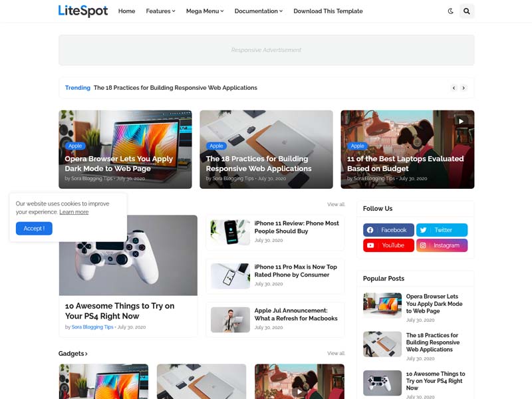Viewport: 532px width, 399px height.
Task: Open 10 Awesome Things PS4 headline
Action: coord(120,311)
